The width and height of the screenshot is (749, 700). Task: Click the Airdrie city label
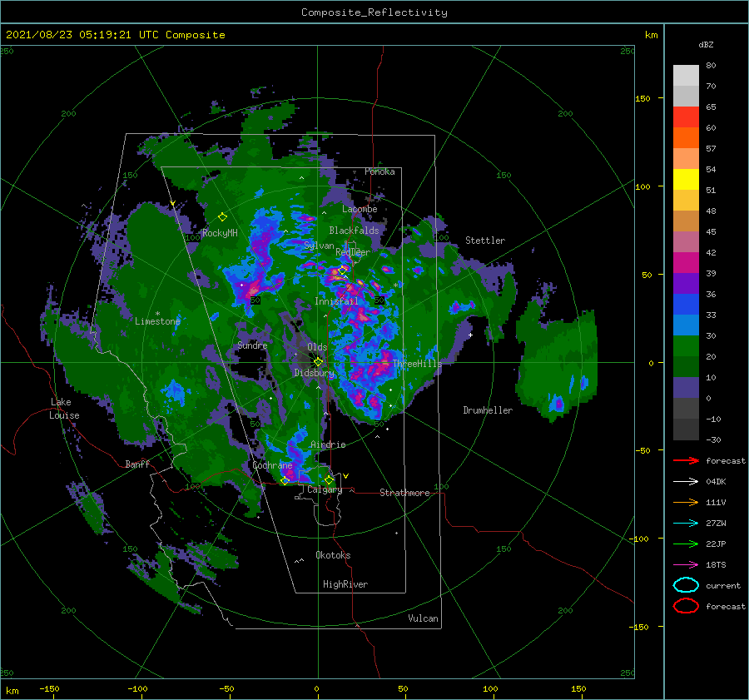(x=328, y=444)
